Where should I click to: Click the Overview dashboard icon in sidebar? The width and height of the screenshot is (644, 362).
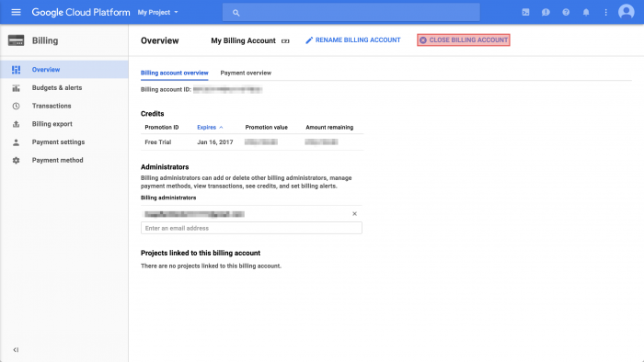16,70
